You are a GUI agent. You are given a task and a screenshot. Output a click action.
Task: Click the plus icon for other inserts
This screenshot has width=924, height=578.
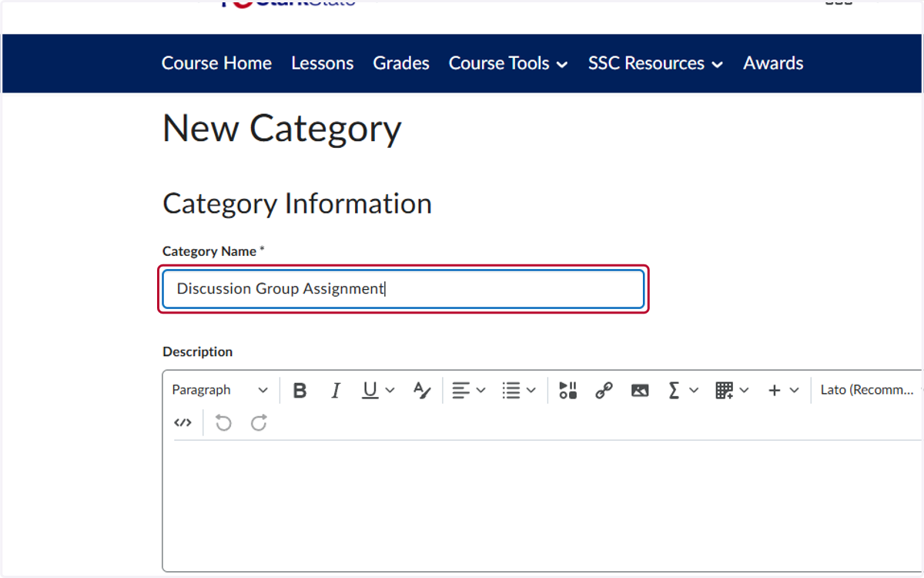pyautogui.click(x=775, y=391)
